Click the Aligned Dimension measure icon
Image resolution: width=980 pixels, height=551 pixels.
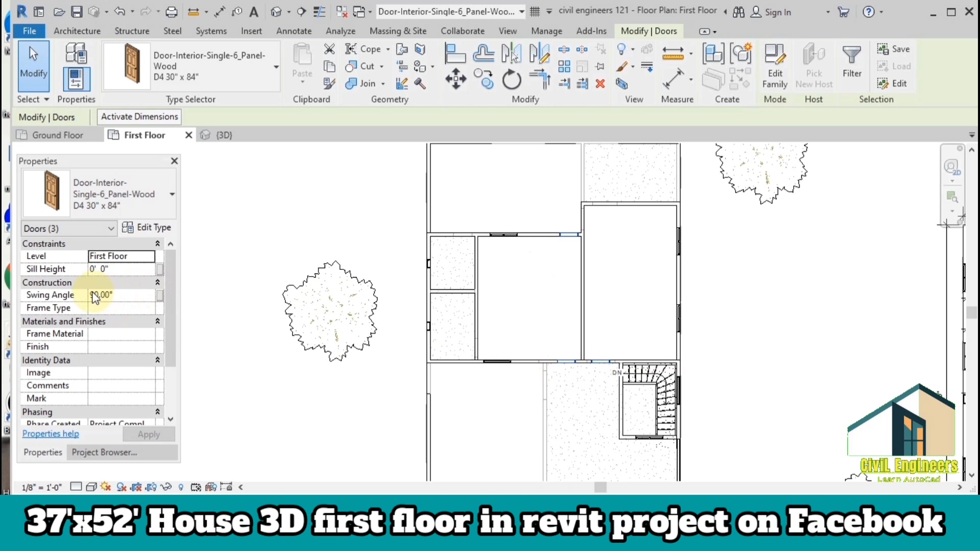click(673, 53)
